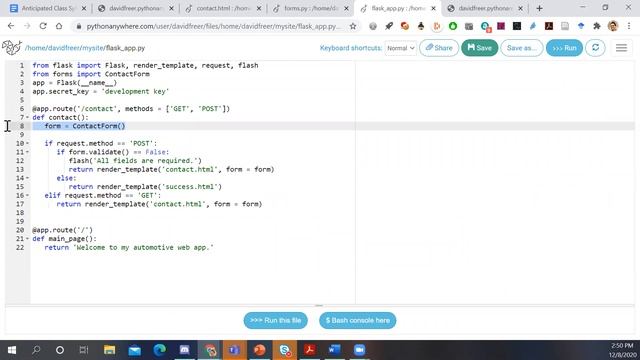
Task: Click the green circular extension icon
Action: (x=453, y=26)
